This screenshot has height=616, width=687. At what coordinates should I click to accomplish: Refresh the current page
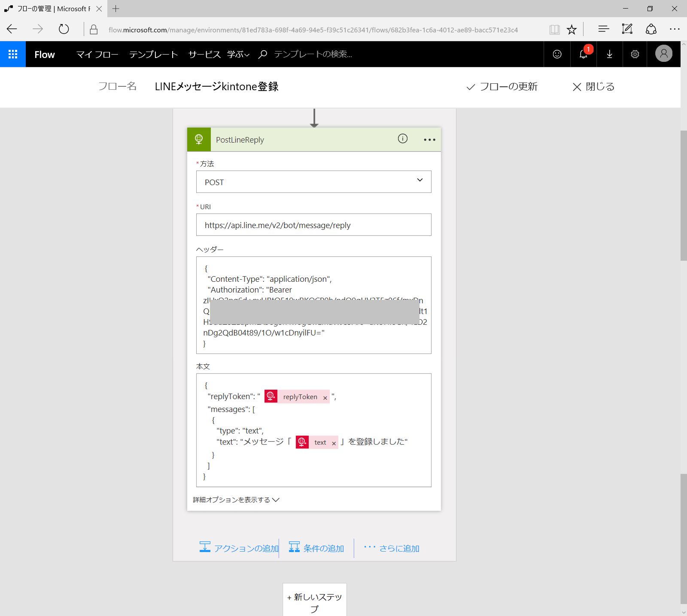click(x=64, y=29)
